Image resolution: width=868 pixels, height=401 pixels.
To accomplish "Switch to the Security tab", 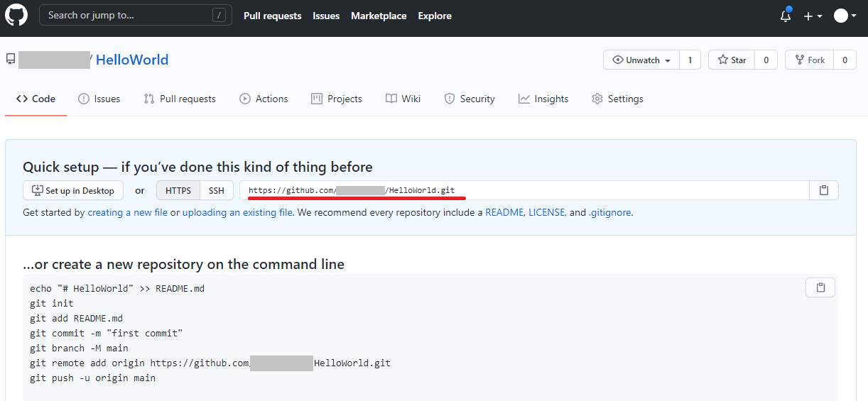I will [x=470, y=99].
